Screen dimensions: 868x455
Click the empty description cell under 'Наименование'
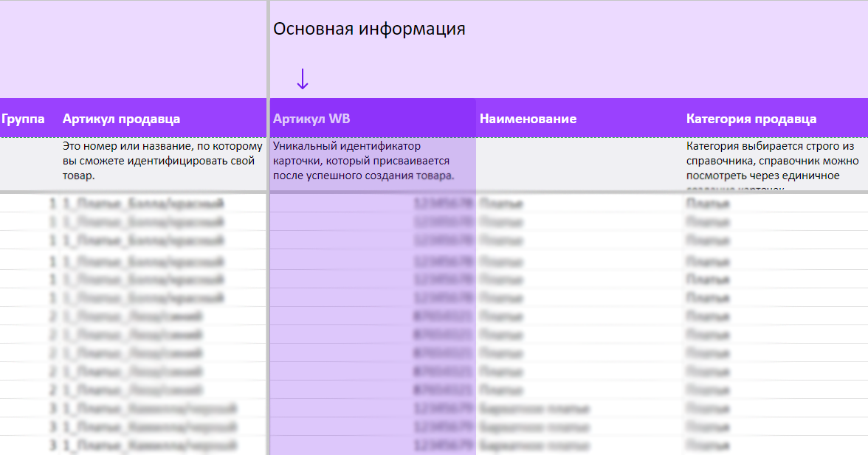[x=579, y=164]
